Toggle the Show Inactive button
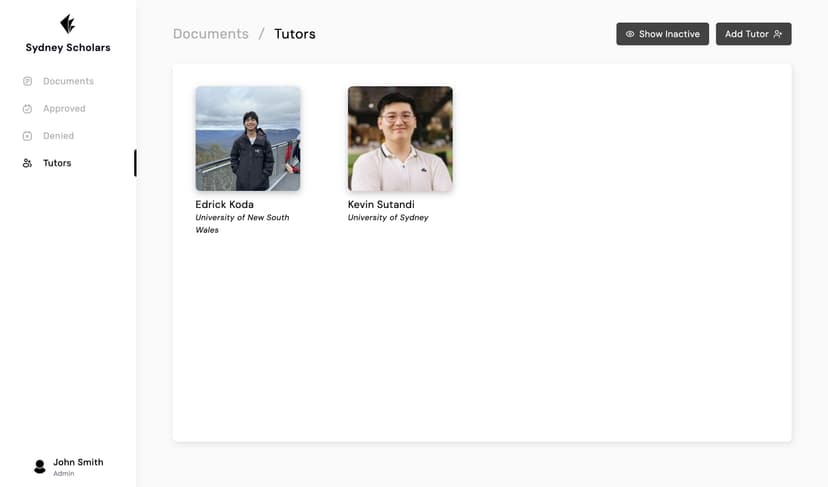 click(x=663, y=34)
